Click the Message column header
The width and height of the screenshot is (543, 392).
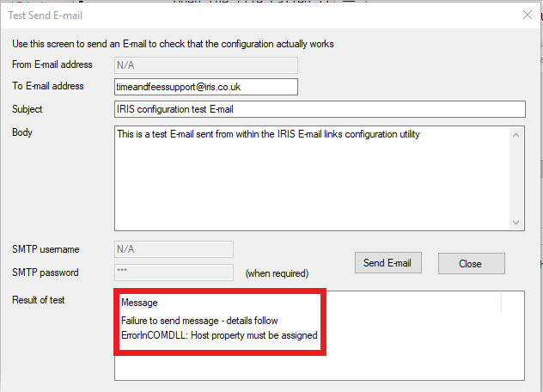click(x=138, y=303)
